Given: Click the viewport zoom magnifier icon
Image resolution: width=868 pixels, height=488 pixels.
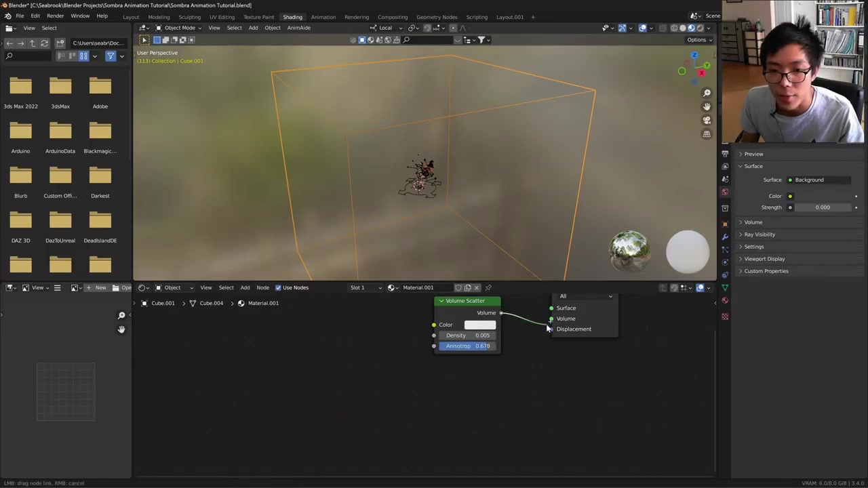Looking at the screenshot, I should [x=707, y=93].
